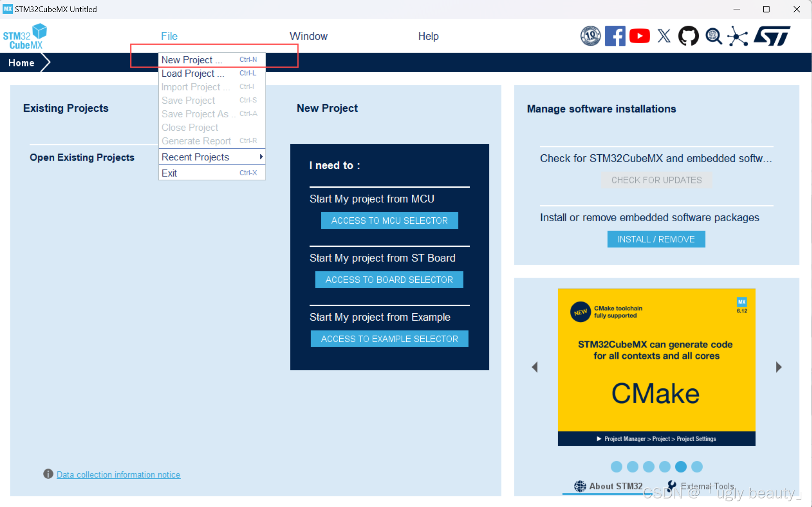The height and width of the screenshot is (507, 812).
Task: Click the CHECK FOR UPDATES button
Action: (x=656, y=180)
